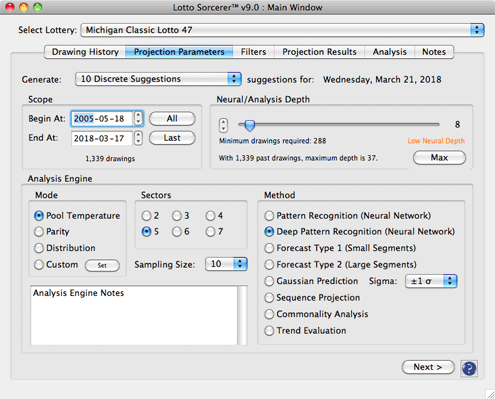Click the Last scope button
495x399 pixels.
pyautogui.click(x=172, y=138)
